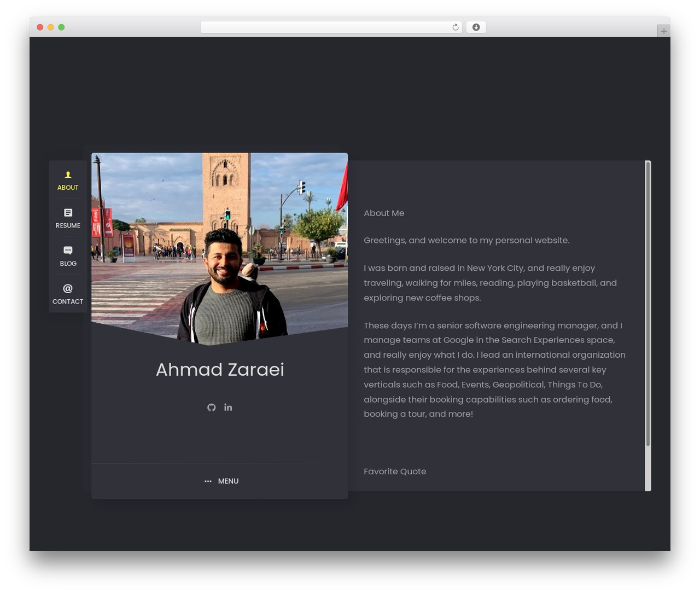Open the Contact at-sign icon
This screenshot has width=700, height=593.
pyautogui.click(x=68, y=288)
